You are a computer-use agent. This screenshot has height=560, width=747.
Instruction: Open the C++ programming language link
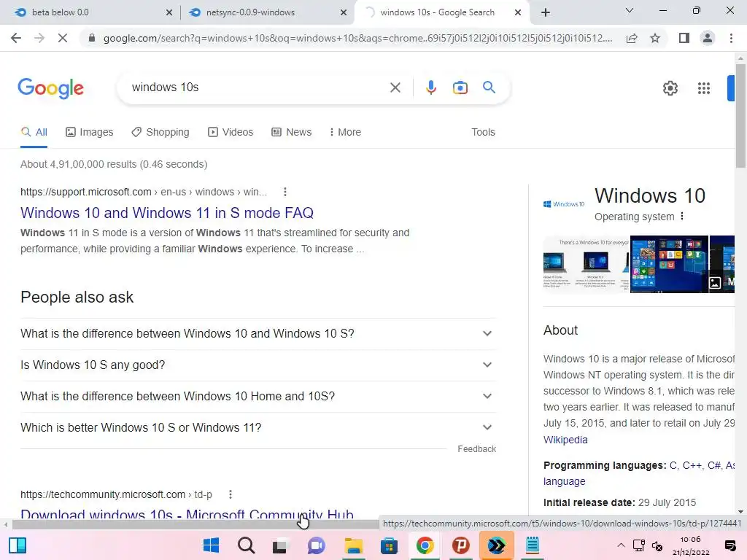[692, 465]
